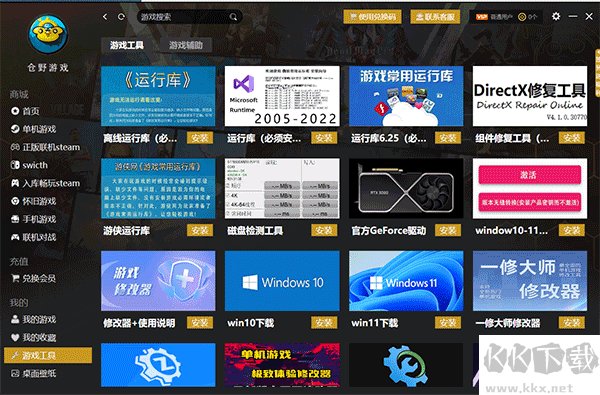Open the Microsoft Runtime 2005-2022 thumbnail

coord(282,96)
